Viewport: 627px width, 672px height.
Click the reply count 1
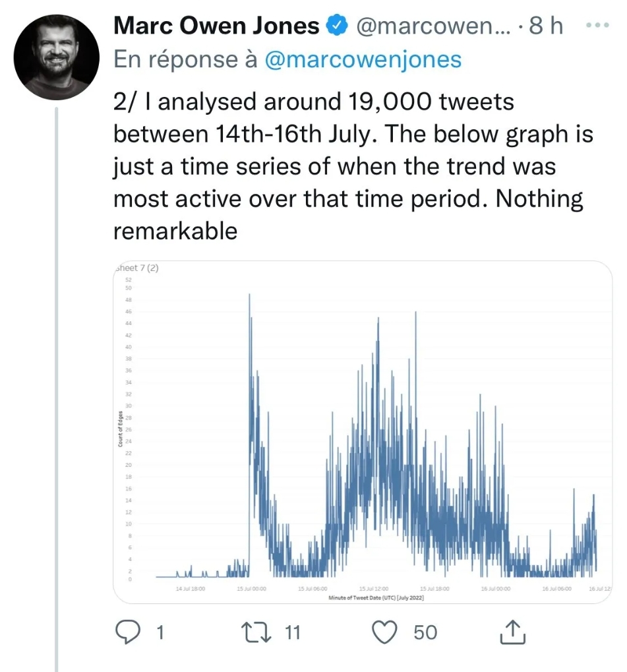point(159,633)
